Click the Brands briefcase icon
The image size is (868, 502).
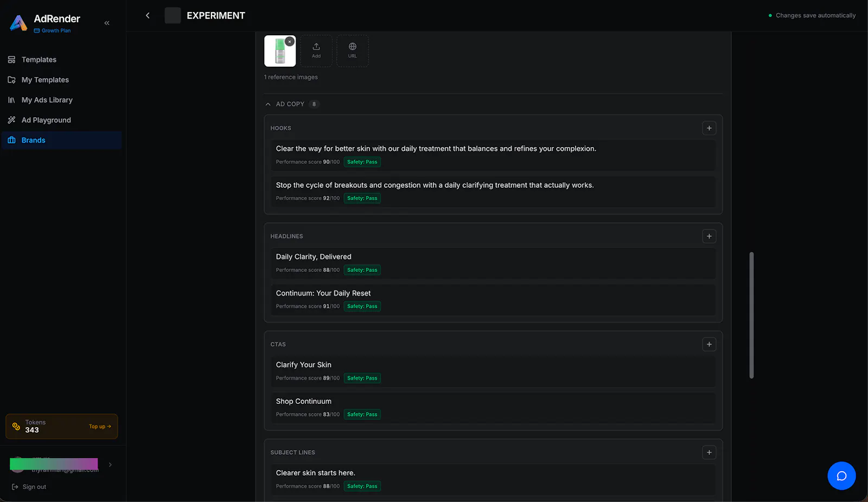point(11,140)
